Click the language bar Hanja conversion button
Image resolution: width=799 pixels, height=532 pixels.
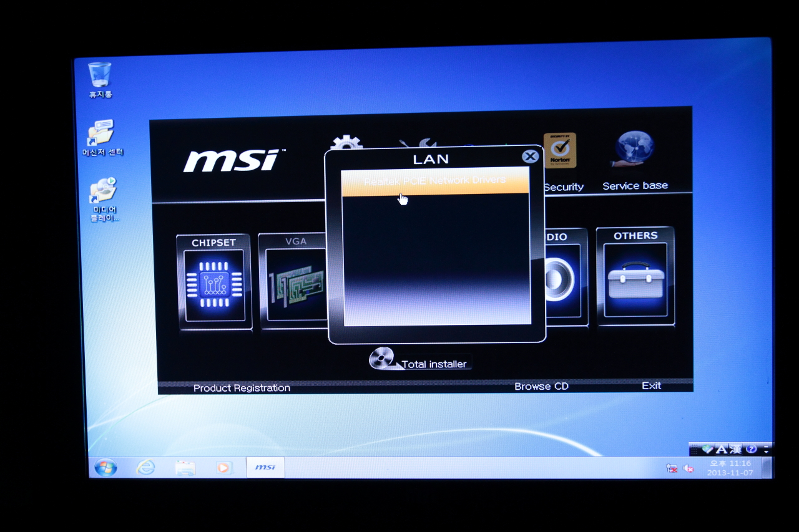pos(736,449)
